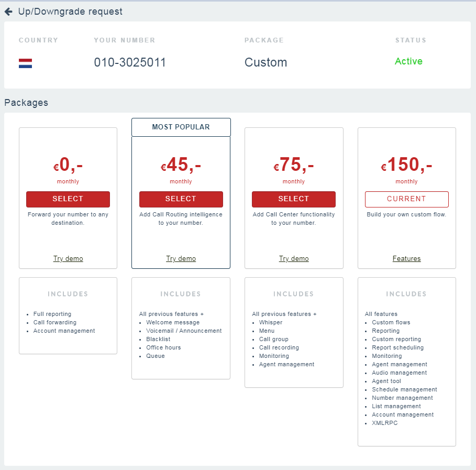Click the Up/Downgrade request heading
Image resolution: width=476 pixels, height=470 pixels.
(x=70, y=12)
